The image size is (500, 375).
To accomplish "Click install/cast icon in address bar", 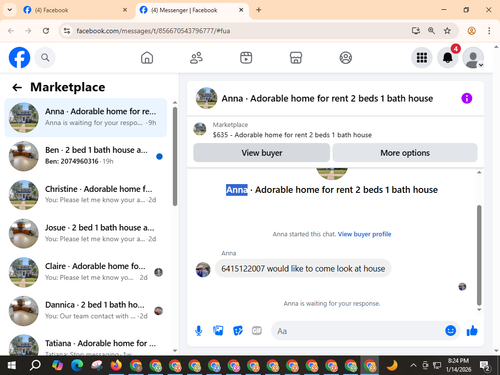I will [x=415, y=31].
